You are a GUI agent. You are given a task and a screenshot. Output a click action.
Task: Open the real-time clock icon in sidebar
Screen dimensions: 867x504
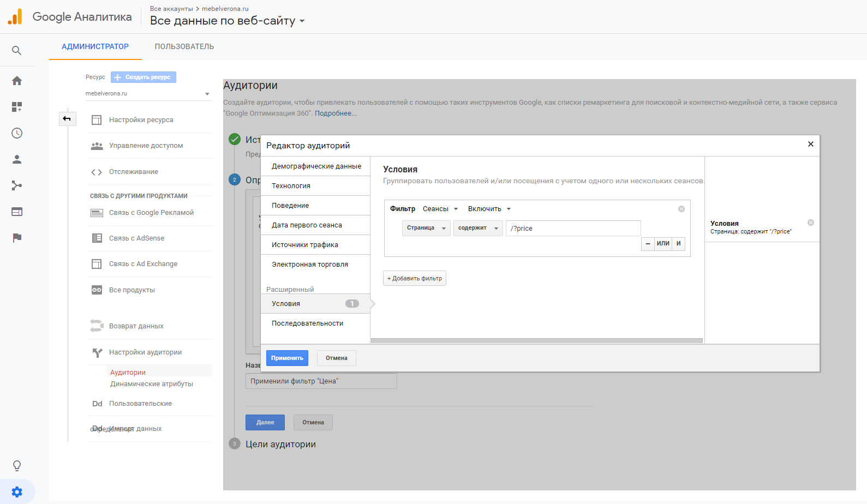[17, 133]
